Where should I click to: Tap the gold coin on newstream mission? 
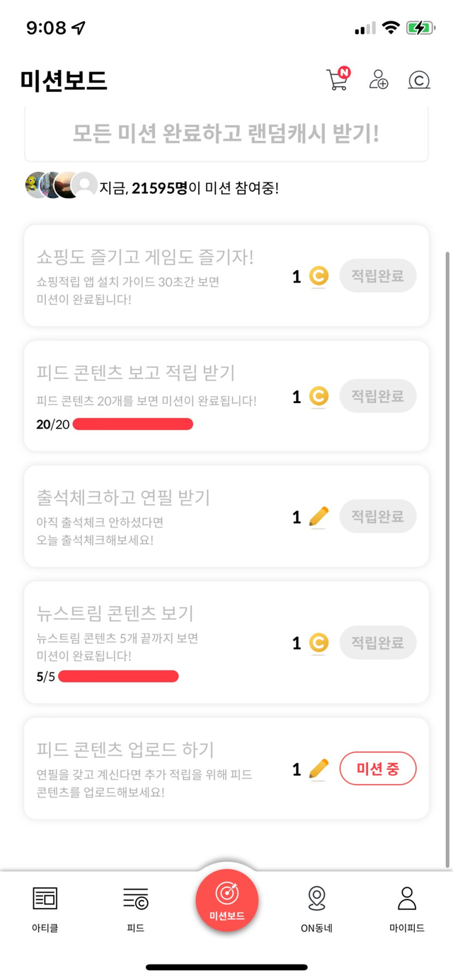pos(319,643)
